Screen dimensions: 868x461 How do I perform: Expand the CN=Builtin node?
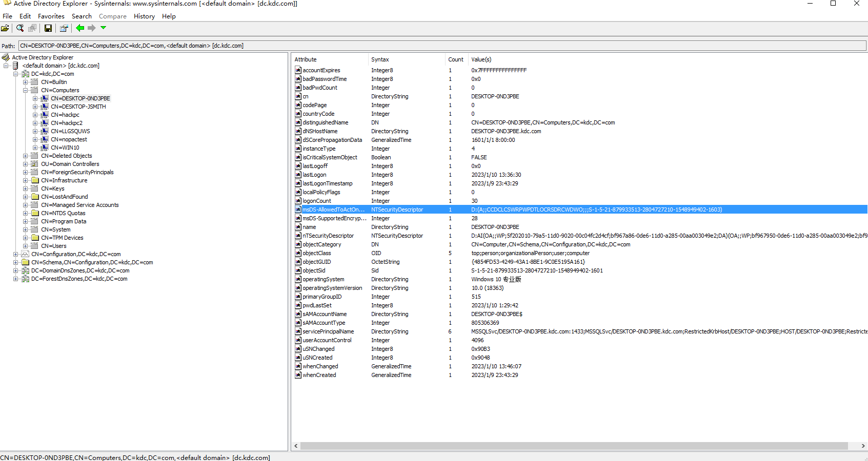point(26,82)
